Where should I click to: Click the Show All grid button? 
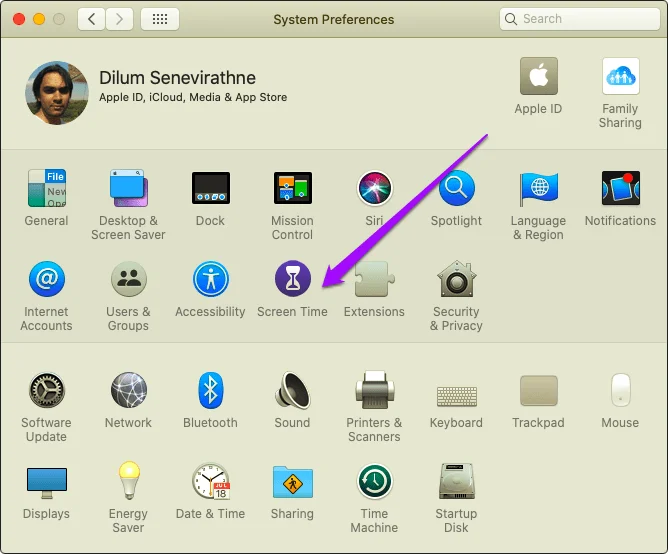tap(160, 19)
